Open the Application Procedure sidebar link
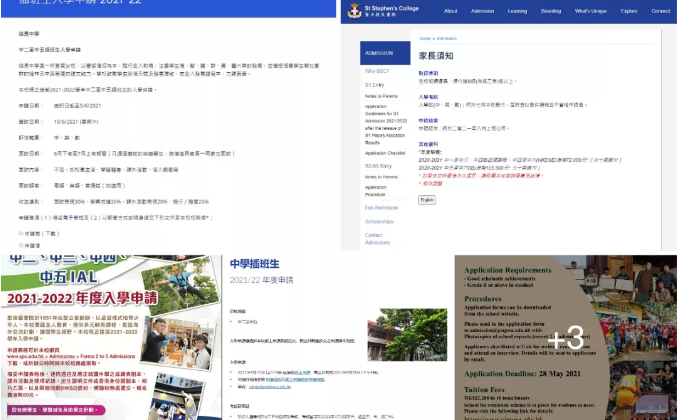Screen dimensions: 677x420 click(x=376, y=191)
